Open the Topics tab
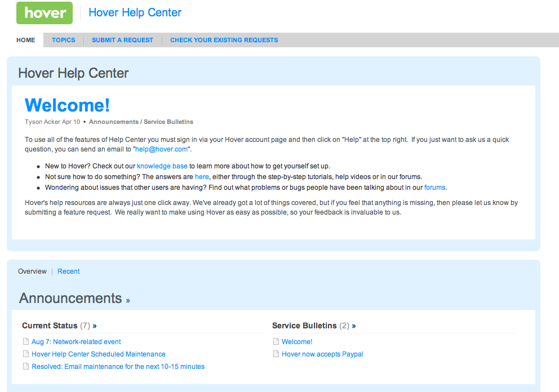Viewport: 559px width, 392px height. point(63,40)
